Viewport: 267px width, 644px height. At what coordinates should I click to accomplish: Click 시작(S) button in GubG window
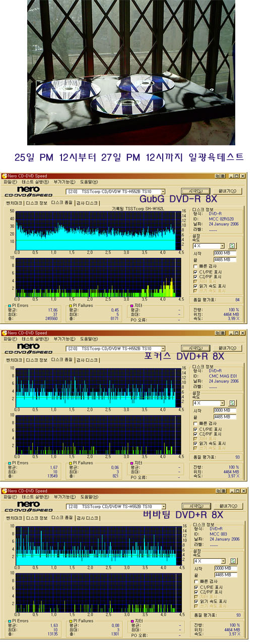(195, 192)
